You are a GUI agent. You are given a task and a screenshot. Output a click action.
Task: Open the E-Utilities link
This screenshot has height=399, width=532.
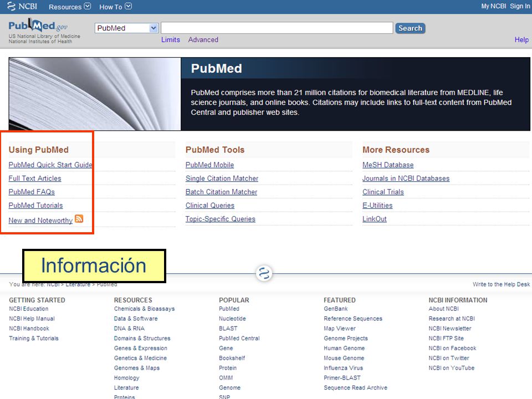[x=377, y=206]
